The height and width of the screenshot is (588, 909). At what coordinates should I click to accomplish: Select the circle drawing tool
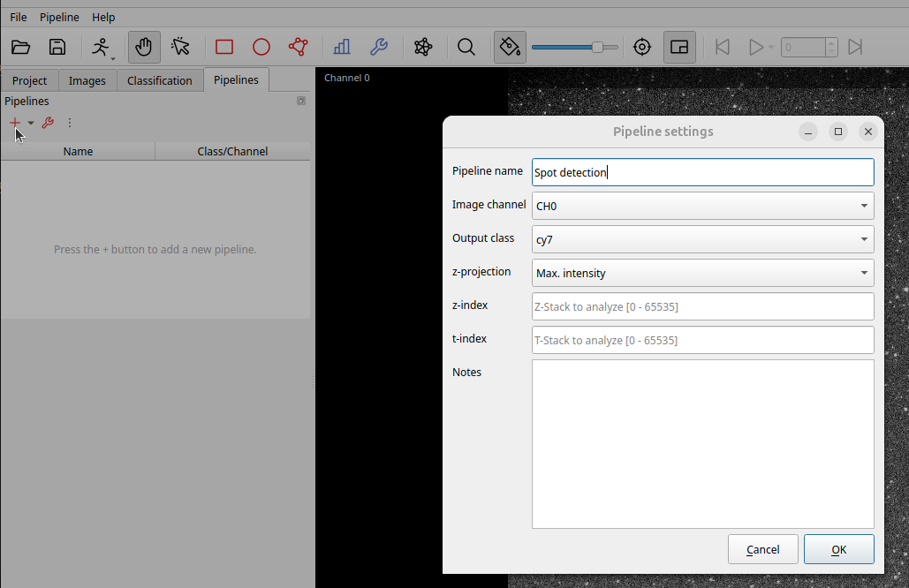point(261,48)
